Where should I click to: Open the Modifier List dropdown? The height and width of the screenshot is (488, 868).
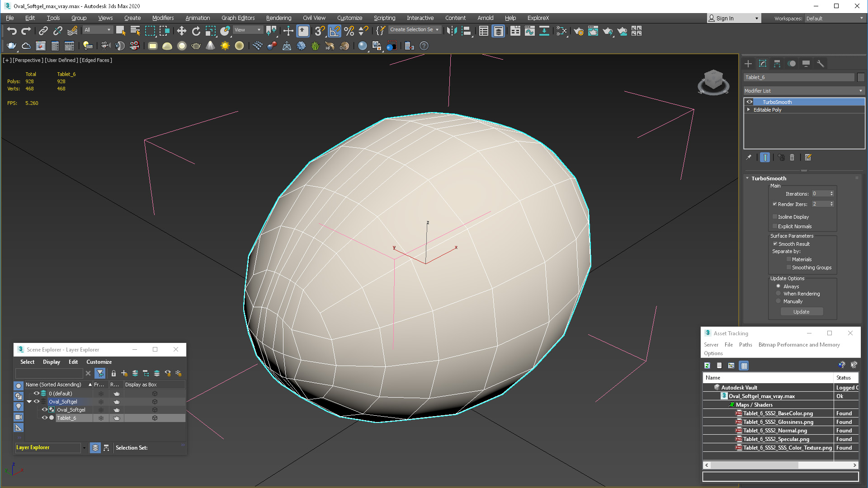click(x=804, y=91)
